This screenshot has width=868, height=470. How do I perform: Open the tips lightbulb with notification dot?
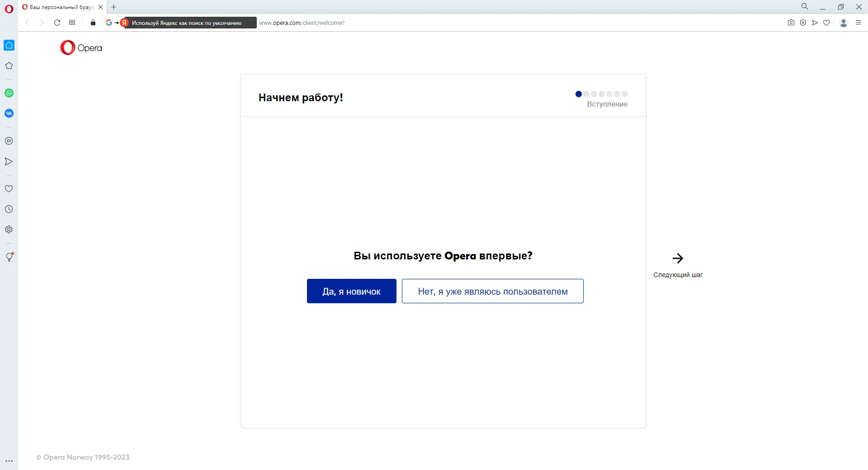[9, 257]
